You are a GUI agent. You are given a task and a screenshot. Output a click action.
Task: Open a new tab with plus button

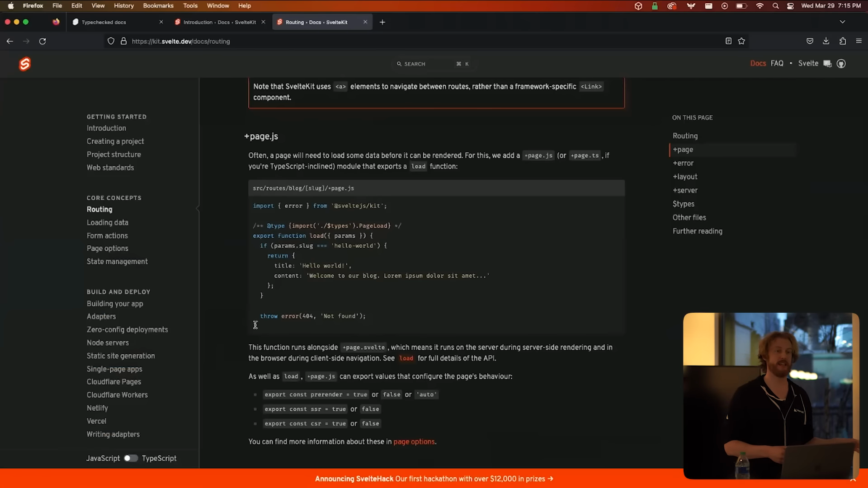tap(382, 22)
